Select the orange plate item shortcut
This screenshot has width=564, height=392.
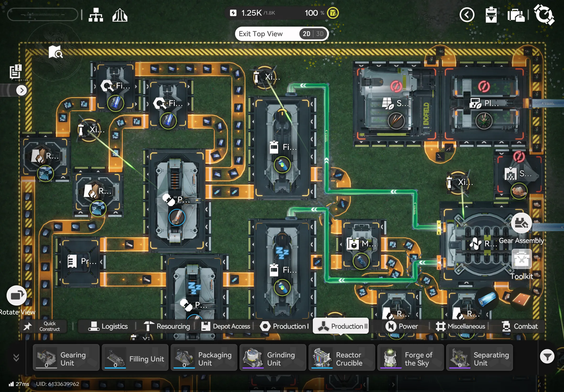(522, 299)
